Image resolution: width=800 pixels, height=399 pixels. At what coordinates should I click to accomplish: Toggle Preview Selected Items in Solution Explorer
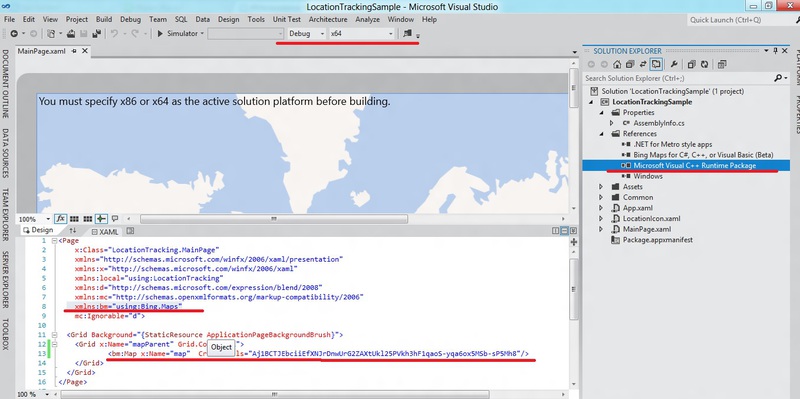[x=656, y=64]
